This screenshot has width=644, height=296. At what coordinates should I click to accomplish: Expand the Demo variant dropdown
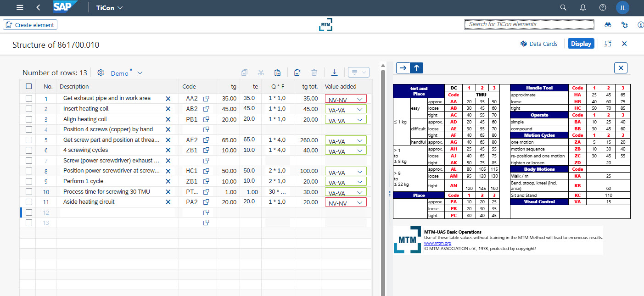click(x=140, y=73)
